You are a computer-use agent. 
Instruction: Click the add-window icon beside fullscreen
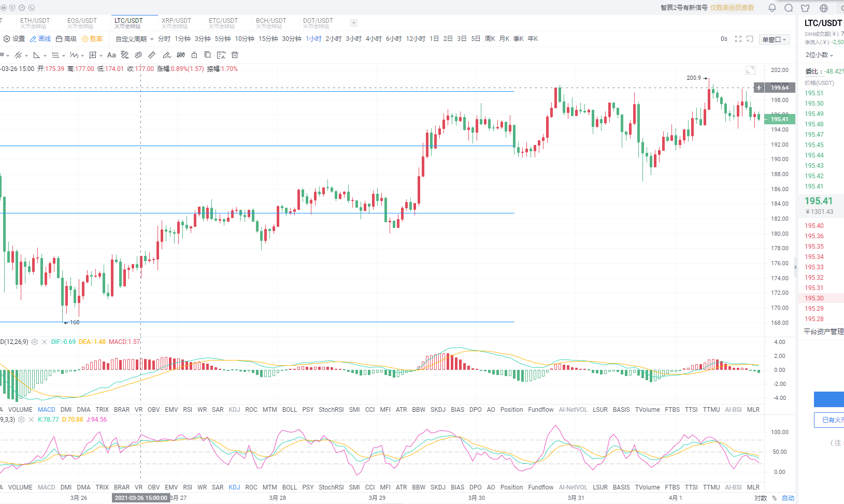click(750, 39)
